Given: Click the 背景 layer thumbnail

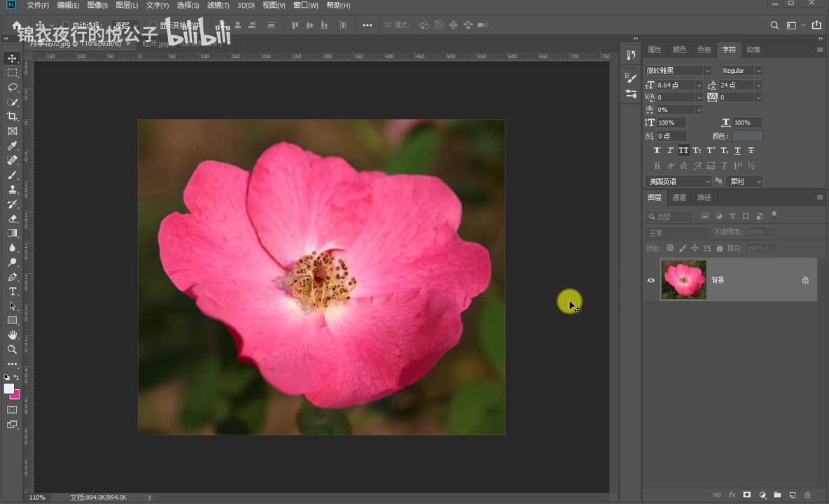Looking at the screenshot, I should (x=683, y=280).
